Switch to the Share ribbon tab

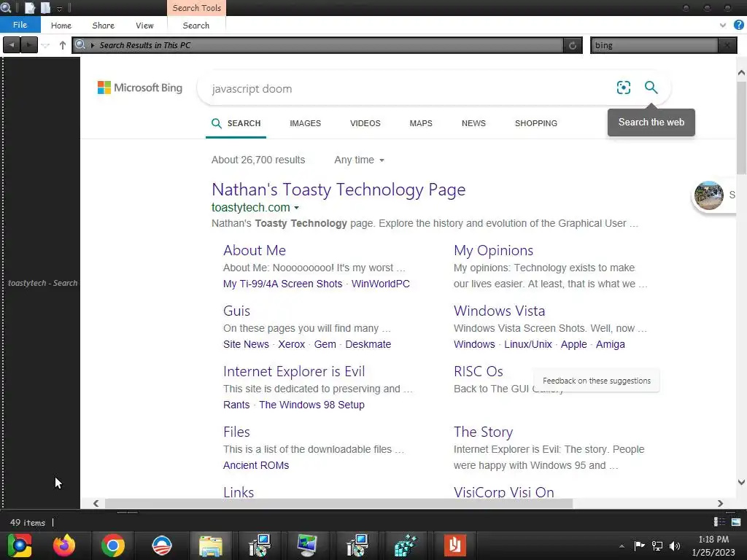tap(103, 26)
